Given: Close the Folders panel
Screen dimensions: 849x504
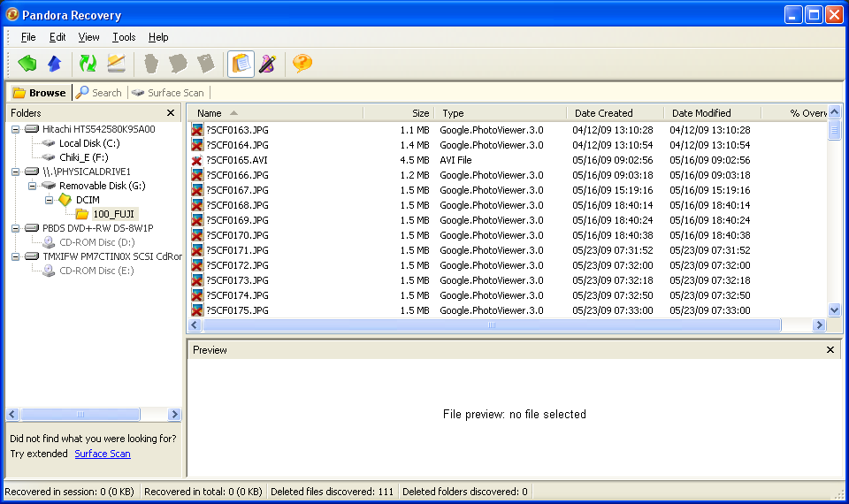Looking at the screenshot, I should [x=171, y=113].
